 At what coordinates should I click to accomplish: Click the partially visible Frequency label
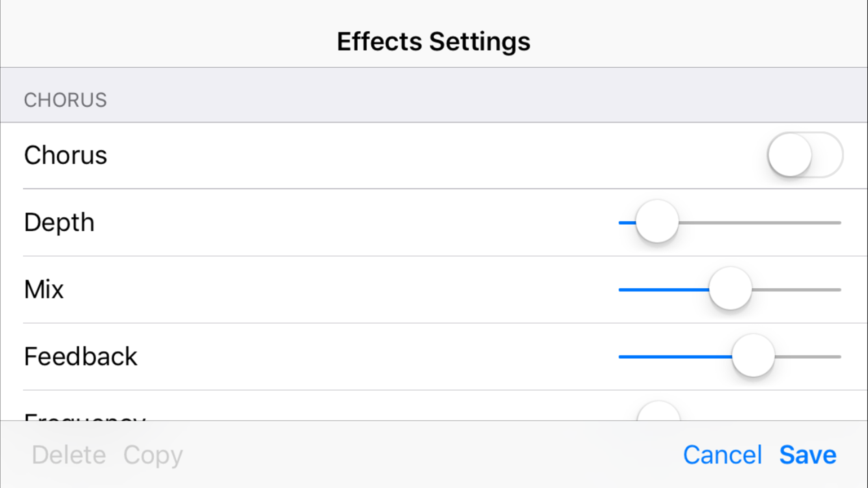coord(85,416)
